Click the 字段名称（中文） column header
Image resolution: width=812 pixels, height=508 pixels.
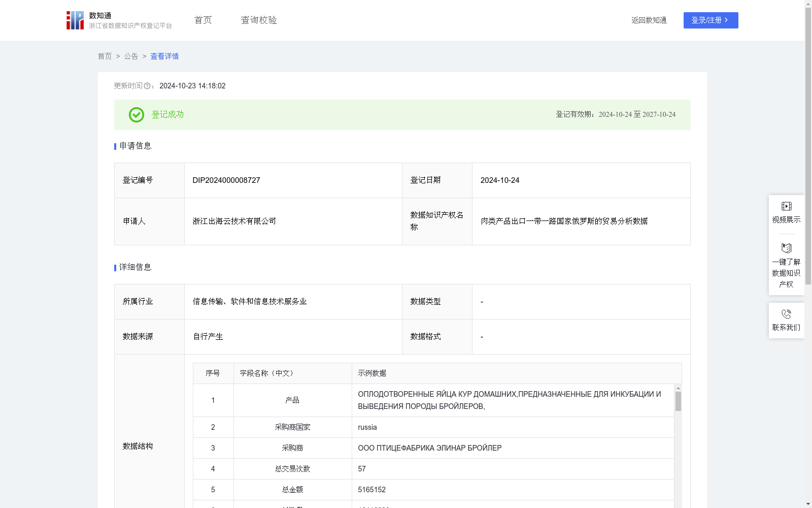(293, 373)
